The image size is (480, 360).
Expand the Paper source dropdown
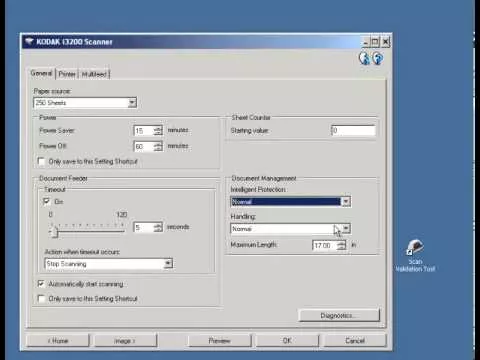point(132,103)
